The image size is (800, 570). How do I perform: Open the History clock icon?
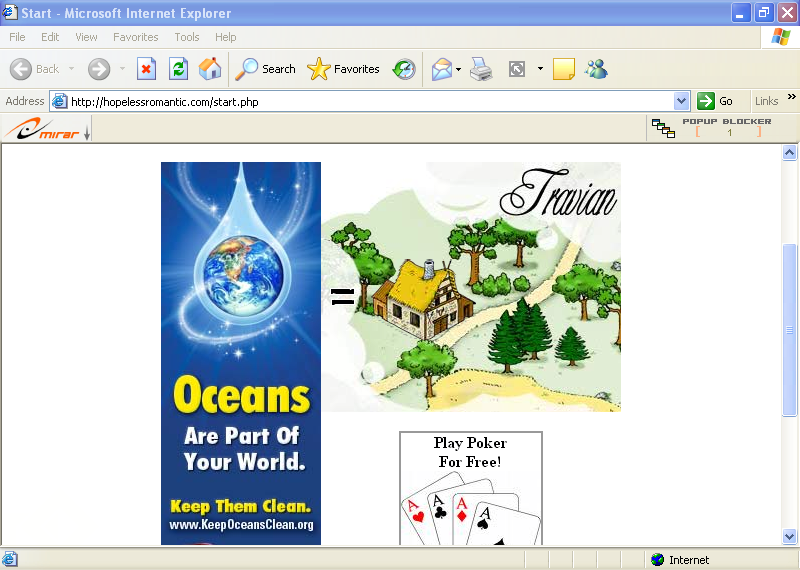point(404,69)
